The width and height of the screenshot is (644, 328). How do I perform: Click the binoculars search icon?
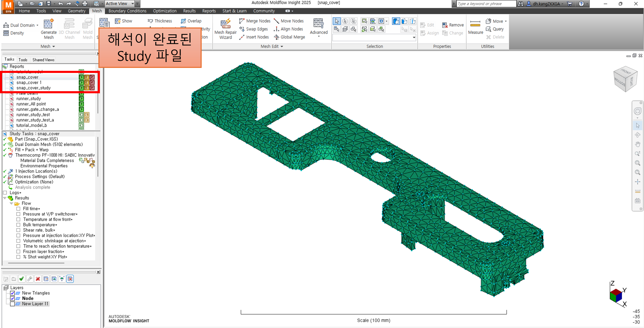[x=520, y=4]
